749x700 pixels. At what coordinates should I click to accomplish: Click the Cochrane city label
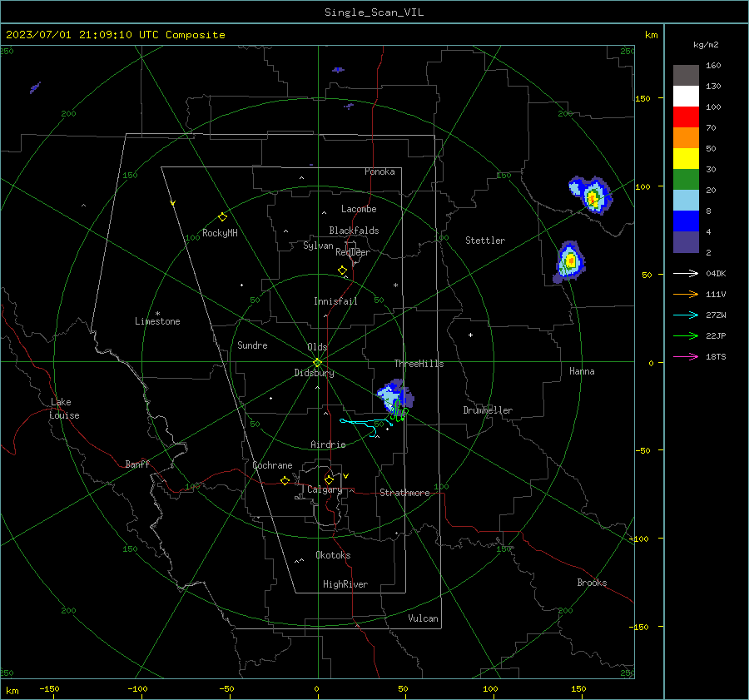(x=272, y=465)
